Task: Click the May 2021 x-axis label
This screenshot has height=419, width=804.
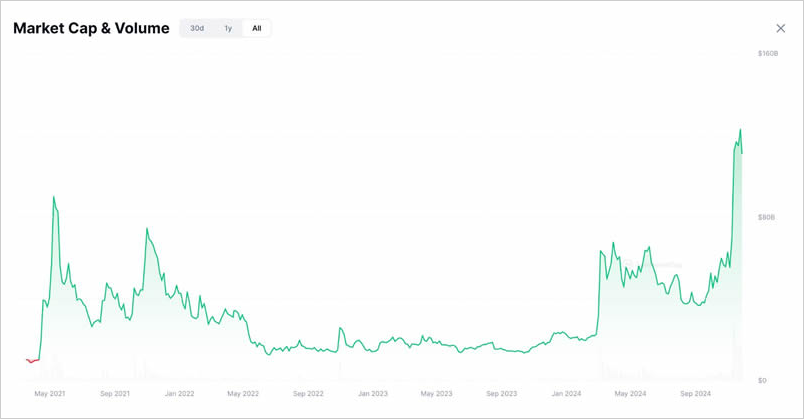Action: click(50, 394)
